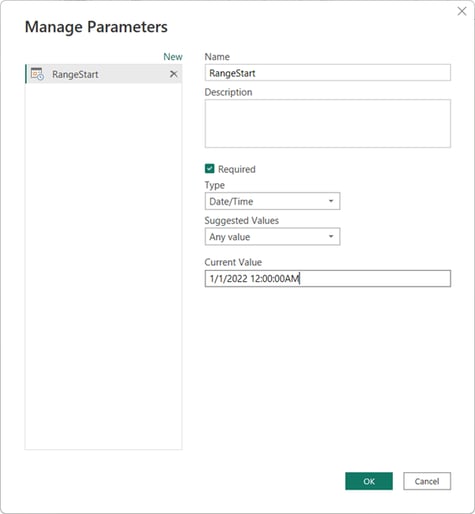Click the Suggested Values label
The height and width of the screenshot is (514, 475).
point(242,221)
